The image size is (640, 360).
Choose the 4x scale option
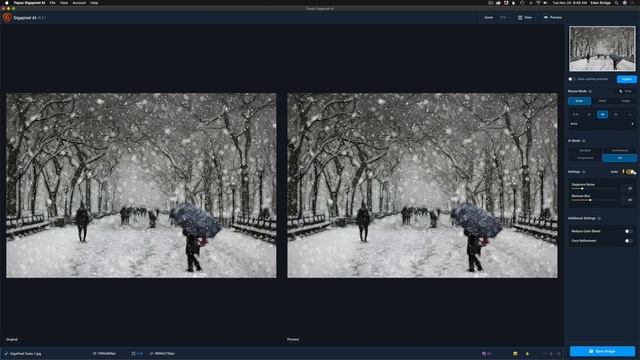pos(602,115)
